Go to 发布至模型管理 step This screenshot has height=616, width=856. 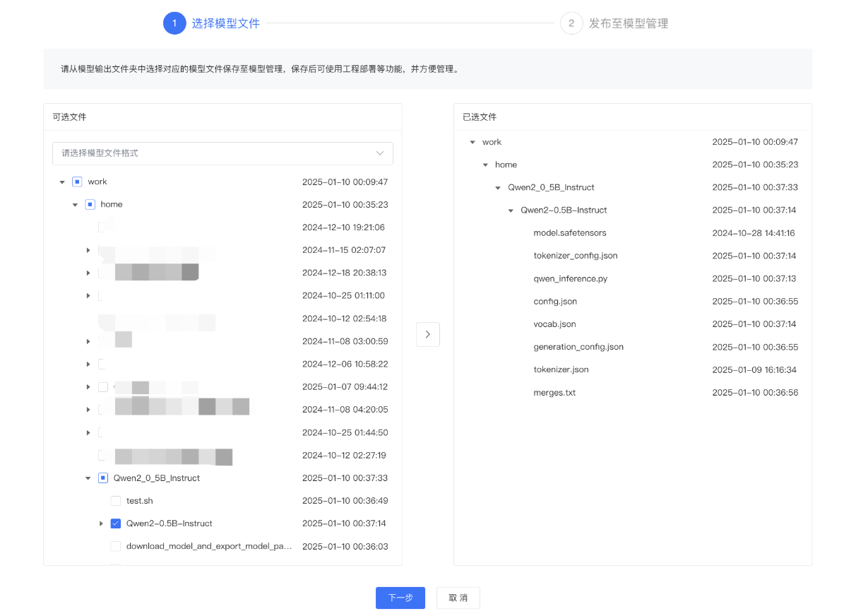pos(628,23)
